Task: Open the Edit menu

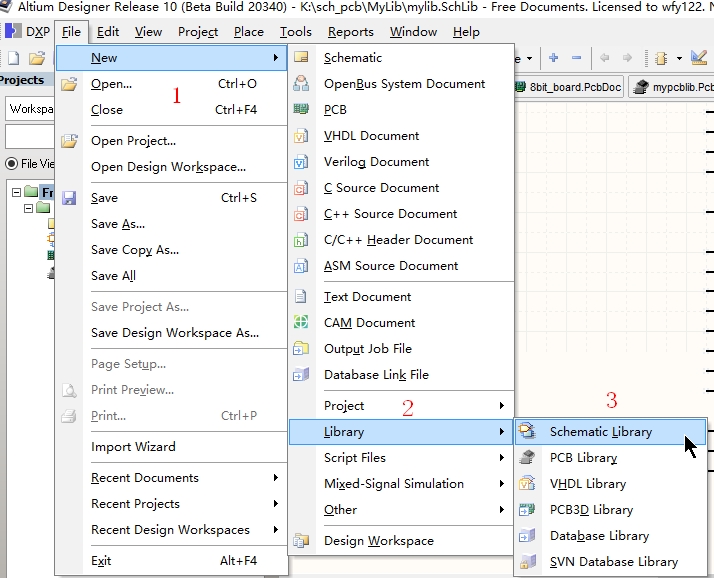Action: [x=108, y=32]
